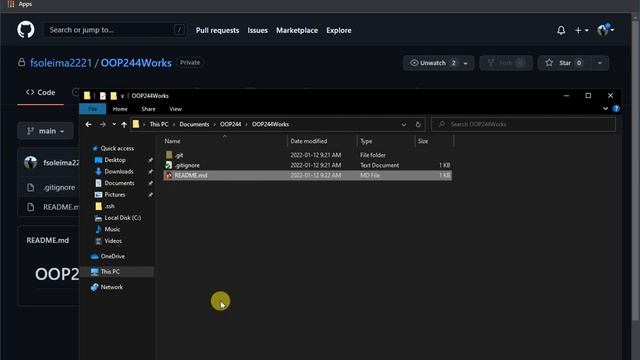
Task: Open Desktop in navigation pane
Action: [115, 160]
